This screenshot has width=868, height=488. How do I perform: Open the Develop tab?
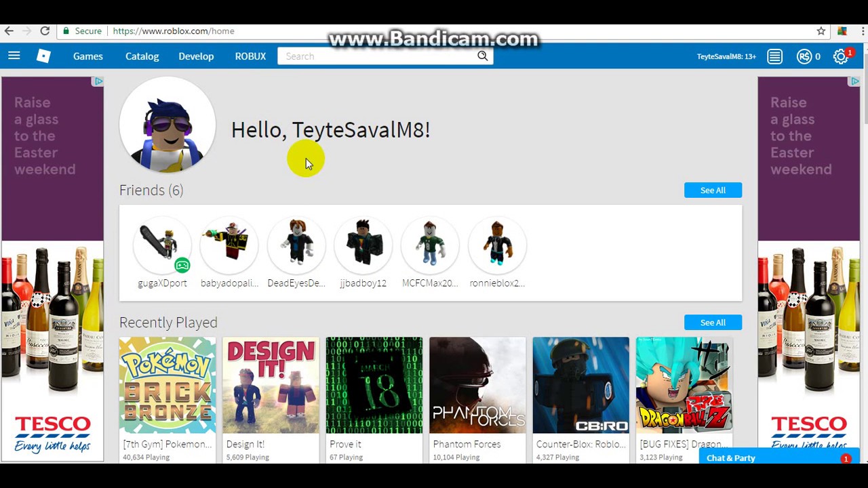(x=196, y=56)
